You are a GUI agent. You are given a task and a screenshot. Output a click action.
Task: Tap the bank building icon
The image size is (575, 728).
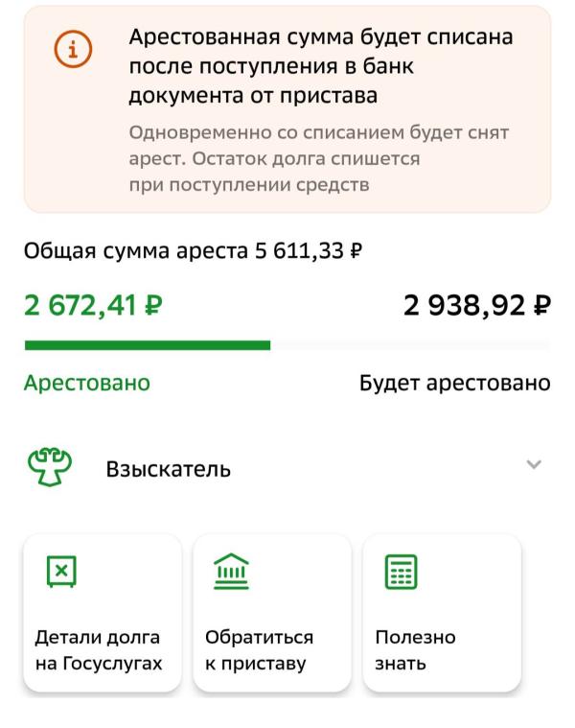(229, 573)
